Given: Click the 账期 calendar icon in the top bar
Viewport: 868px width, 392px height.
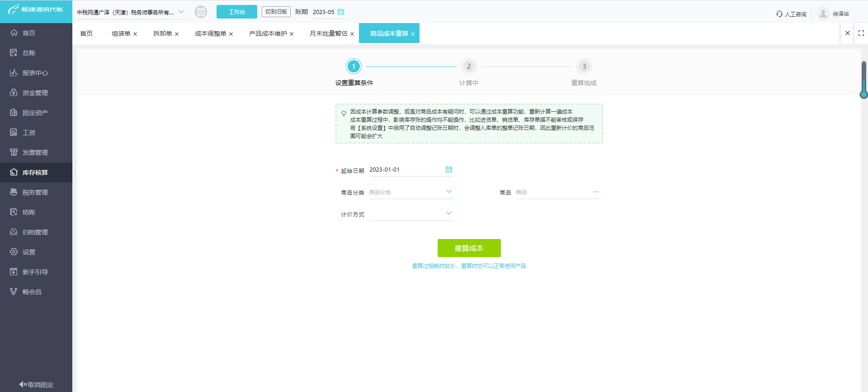Looking at the screenshot, I should [341, 12].
